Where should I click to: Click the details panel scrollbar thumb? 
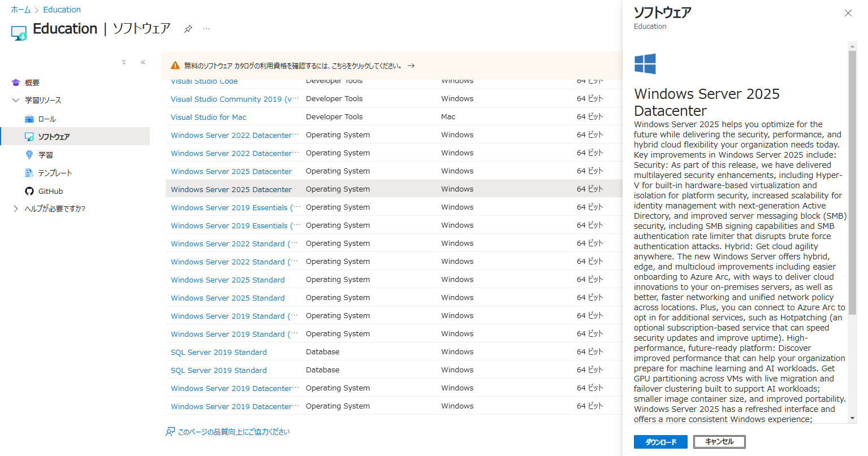(x=852, y=183)
